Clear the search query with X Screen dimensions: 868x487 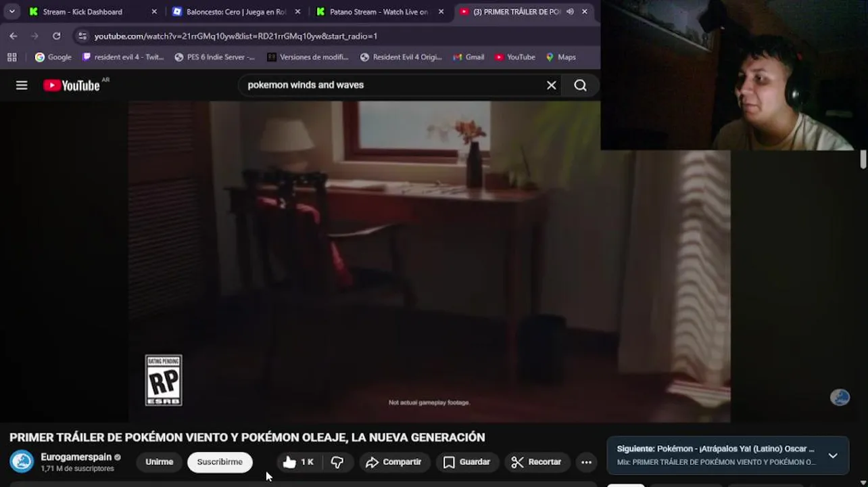pos(552,85)
